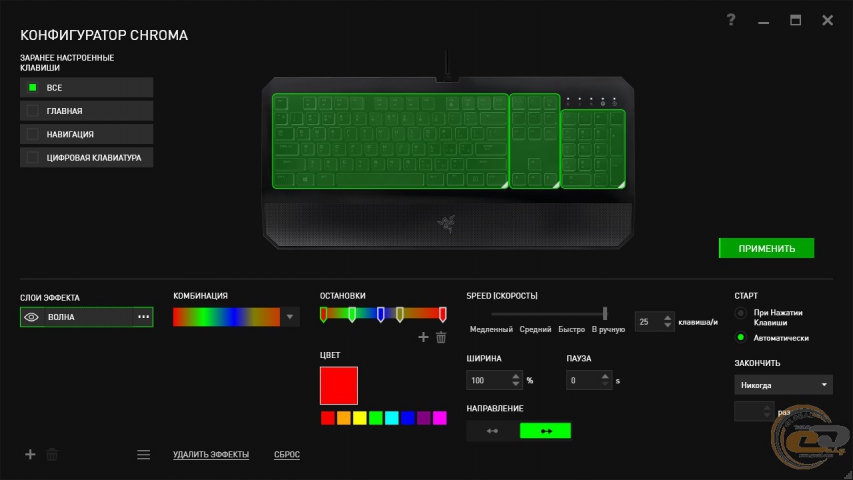
Task: Decrease the speed value stepper down arrow
Action: (x=667, y=325)
